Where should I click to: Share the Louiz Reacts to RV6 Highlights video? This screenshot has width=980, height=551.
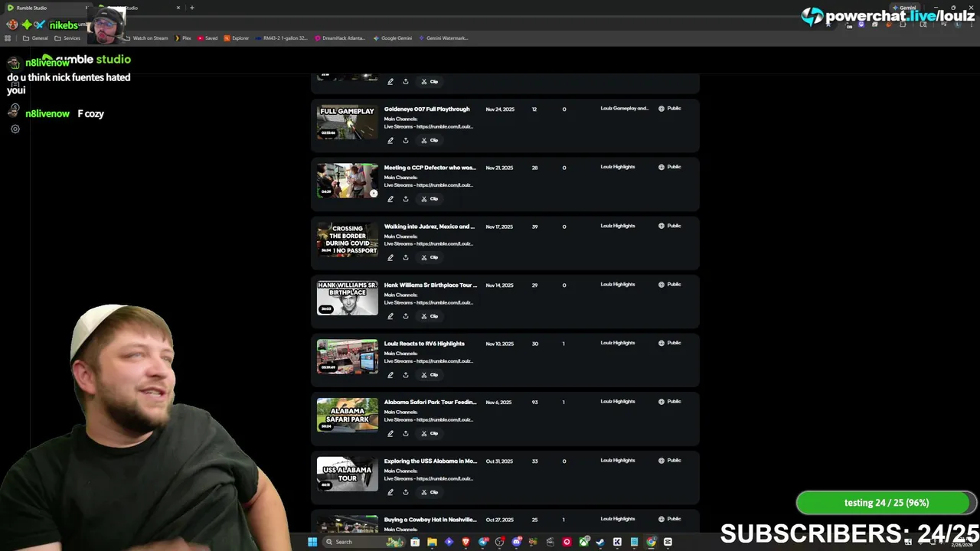[x=406, y=375]
